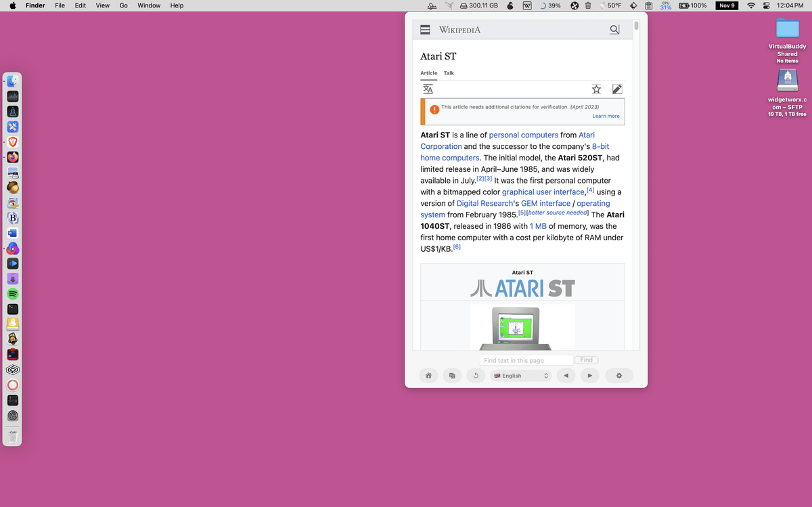Image resolution: width=812 pixels, height=507 pixels.
Task: Click the 'Learn more' link
Action: (x=606, y=116)
